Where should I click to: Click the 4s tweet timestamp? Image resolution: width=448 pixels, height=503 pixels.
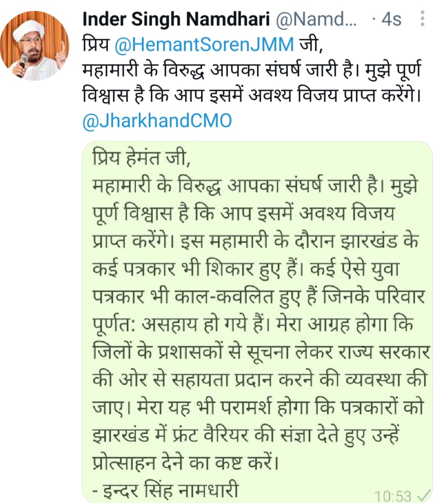coord(391,19)
